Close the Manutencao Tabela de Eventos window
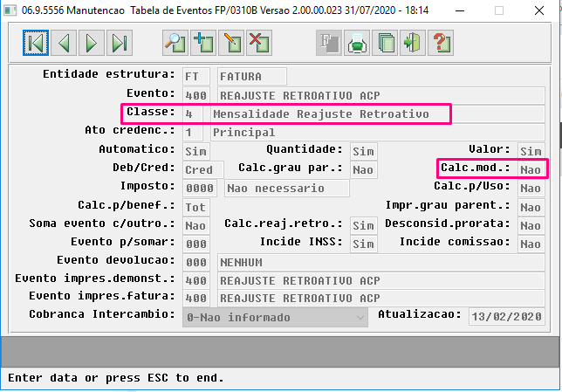 point(539,10)
